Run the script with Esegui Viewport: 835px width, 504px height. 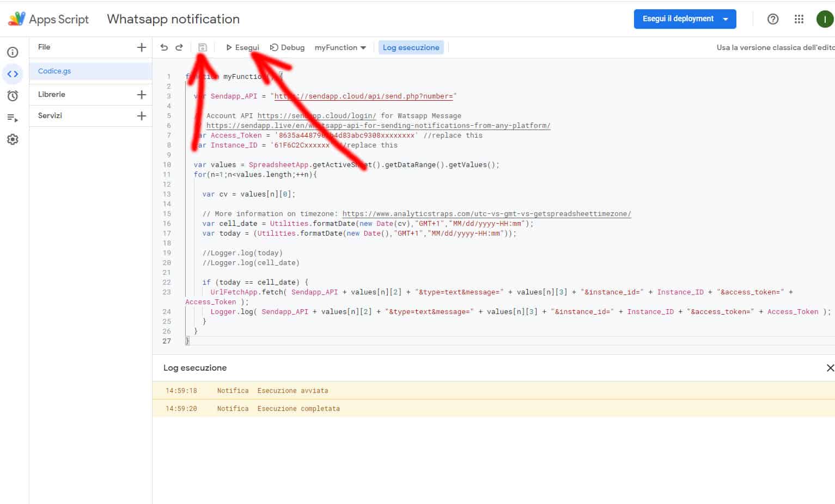pyautogui.click(x=242, y=47)
